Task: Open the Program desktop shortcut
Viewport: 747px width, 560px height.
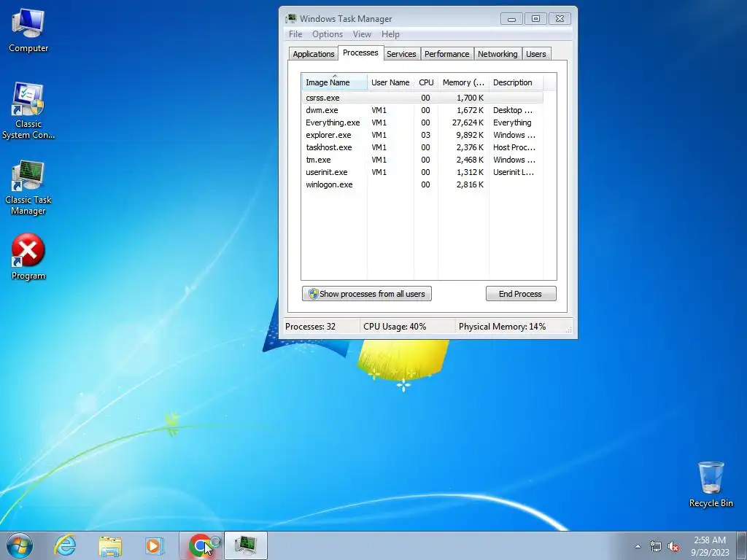Action: tap(28, 257)
